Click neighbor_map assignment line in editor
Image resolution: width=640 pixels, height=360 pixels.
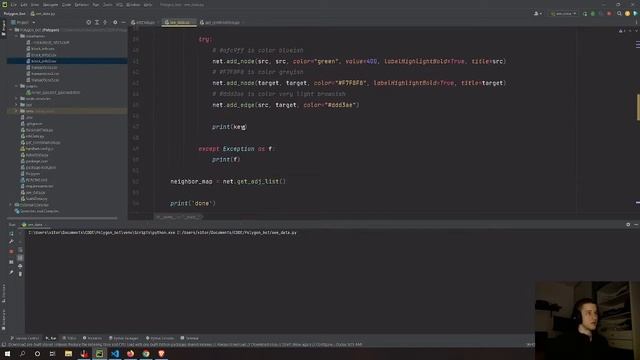pos(228,181)
